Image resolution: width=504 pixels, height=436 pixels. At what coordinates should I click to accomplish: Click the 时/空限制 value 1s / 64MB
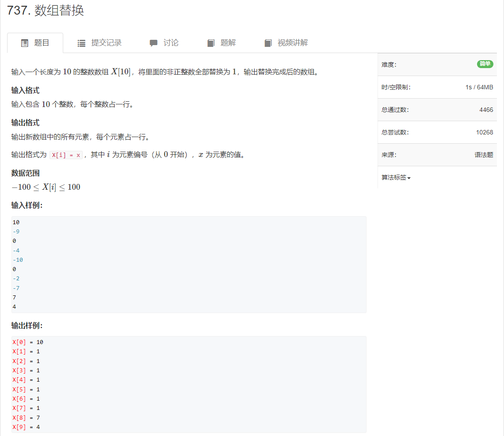coord(480,87)
